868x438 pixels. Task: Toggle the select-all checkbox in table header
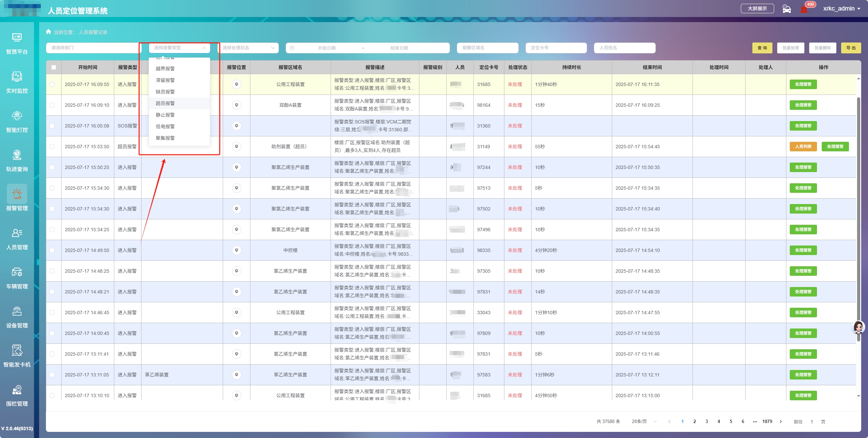54,67
